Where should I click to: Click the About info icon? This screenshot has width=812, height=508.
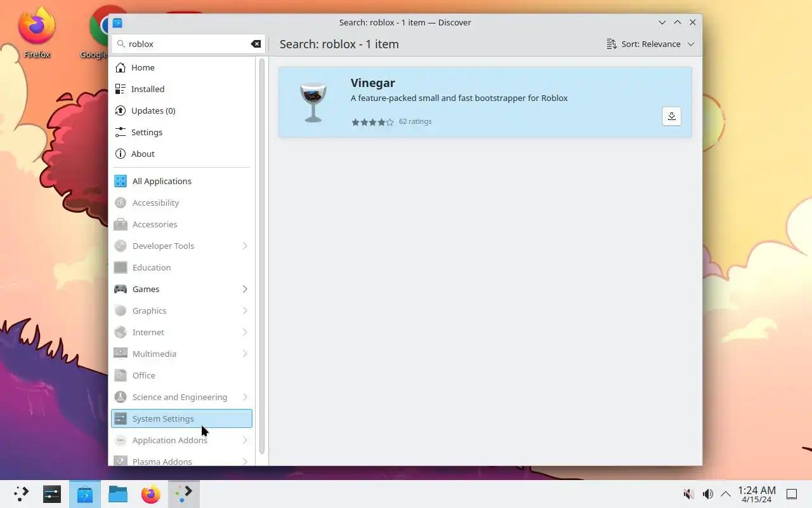[121, 154]
